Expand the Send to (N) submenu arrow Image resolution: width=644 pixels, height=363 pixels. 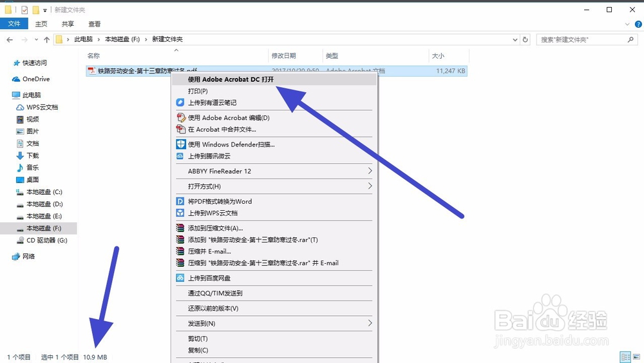pyautogui.click(x=370, y=323)
